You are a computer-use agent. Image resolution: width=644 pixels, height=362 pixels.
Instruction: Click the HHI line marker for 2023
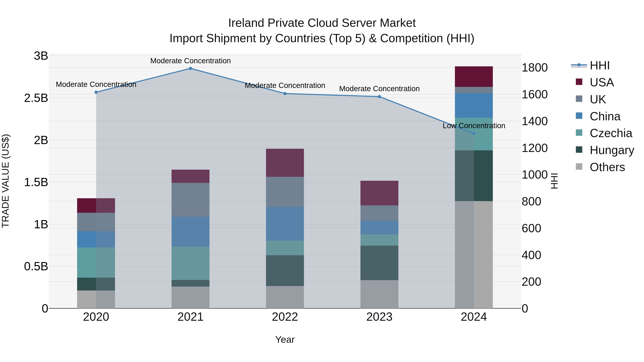click(x=379, y=97)
